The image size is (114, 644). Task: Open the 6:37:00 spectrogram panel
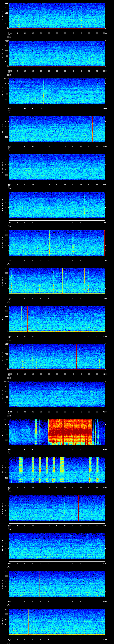57,243
